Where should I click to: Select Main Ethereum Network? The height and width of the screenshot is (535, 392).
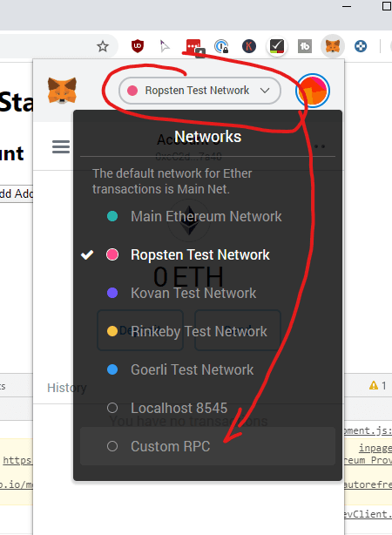207,216
